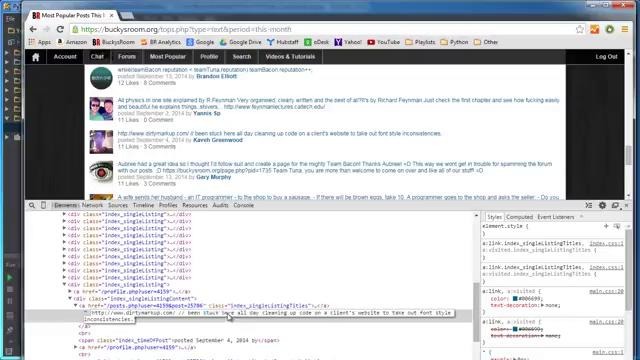Switch to the Network DevTools tab
This screenshot has height=360, width=640.
[92, 205]
